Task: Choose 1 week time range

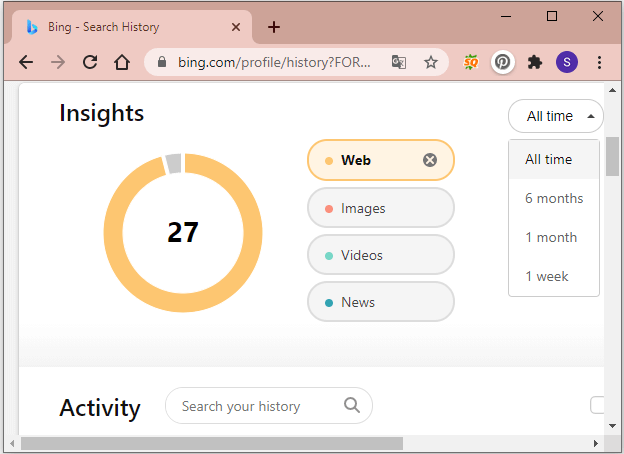Action: 554,276
